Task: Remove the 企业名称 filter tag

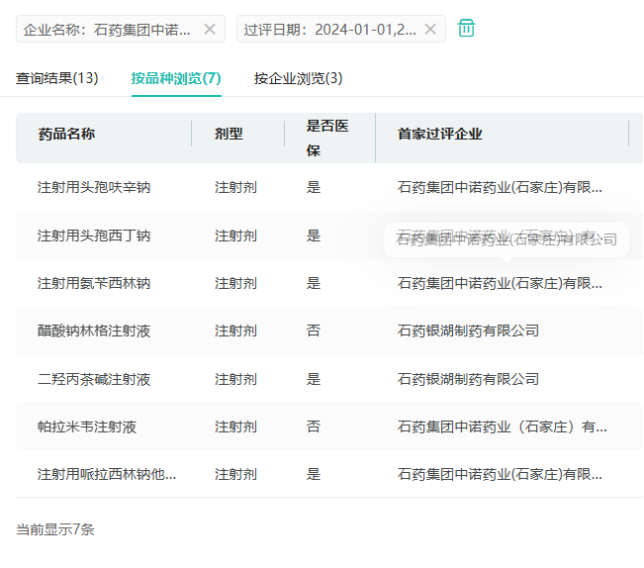Action: click(x=209, y=29)
